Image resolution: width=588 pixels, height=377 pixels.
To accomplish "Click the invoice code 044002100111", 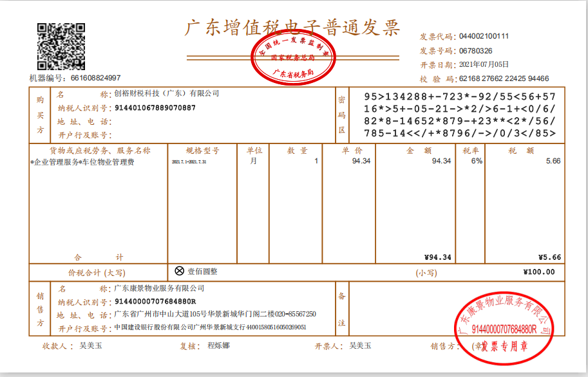I will coord(484,36).
